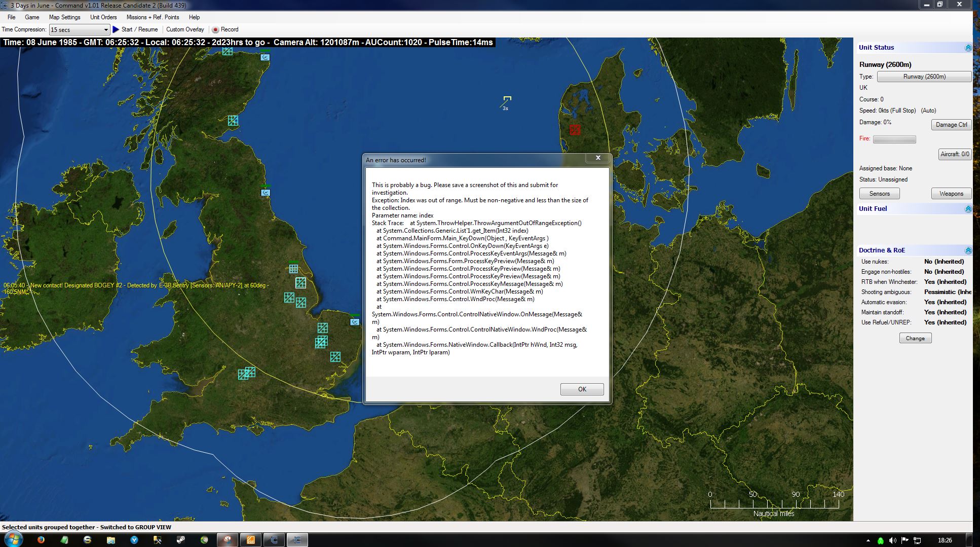This screenshot has height=547, width=980.
Task: Open the volume speaker tray icon
Action: pyautogui.click(x=893, y=540)
